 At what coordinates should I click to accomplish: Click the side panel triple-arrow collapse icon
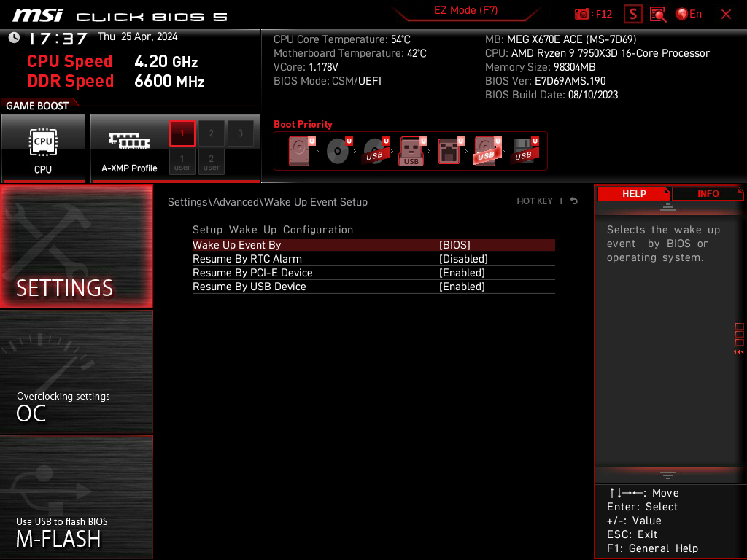pyautogui.click(x=739, y=352)
